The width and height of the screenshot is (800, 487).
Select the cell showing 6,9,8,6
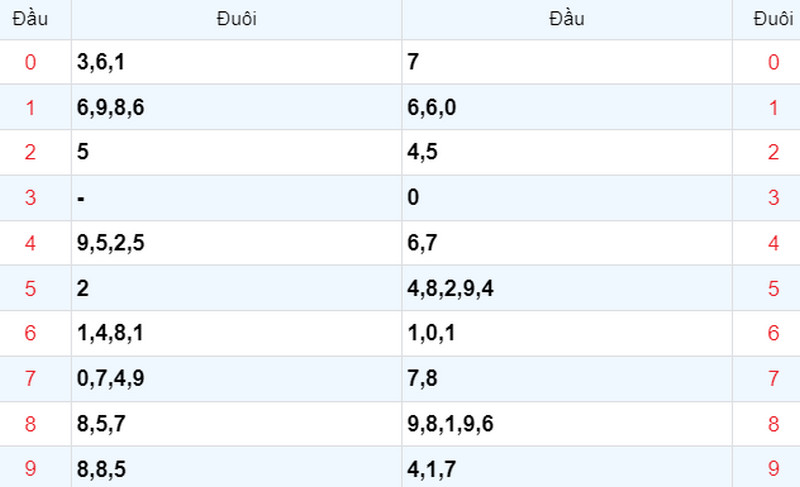click(x=236, y=107)
